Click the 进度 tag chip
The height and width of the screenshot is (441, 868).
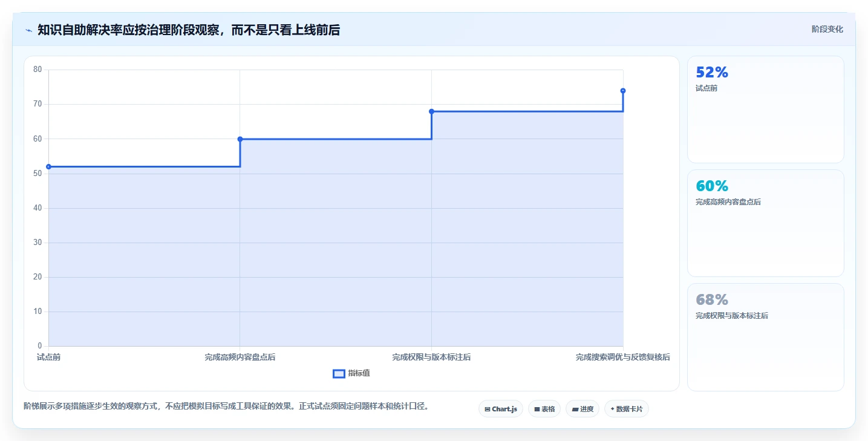(x=582, y=409)
